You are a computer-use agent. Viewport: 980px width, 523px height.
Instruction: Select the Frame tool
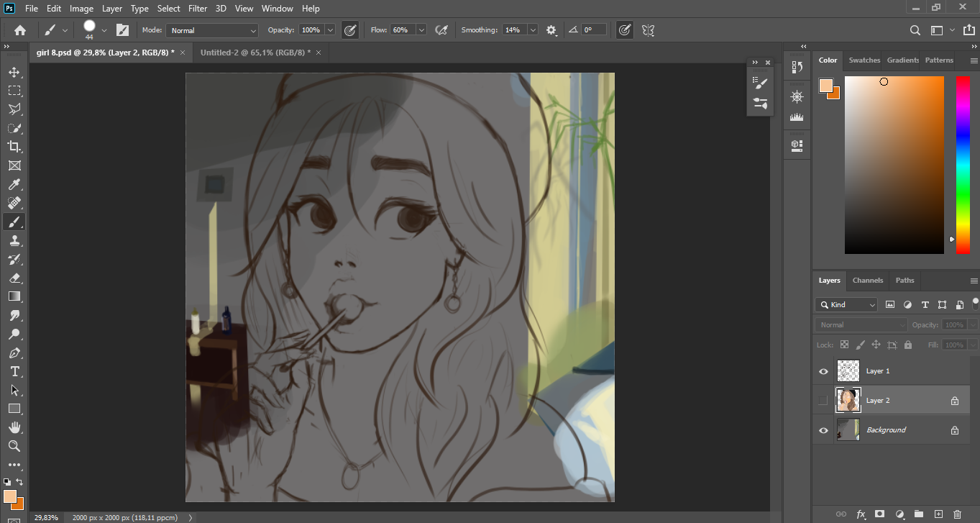click(14, 165)
